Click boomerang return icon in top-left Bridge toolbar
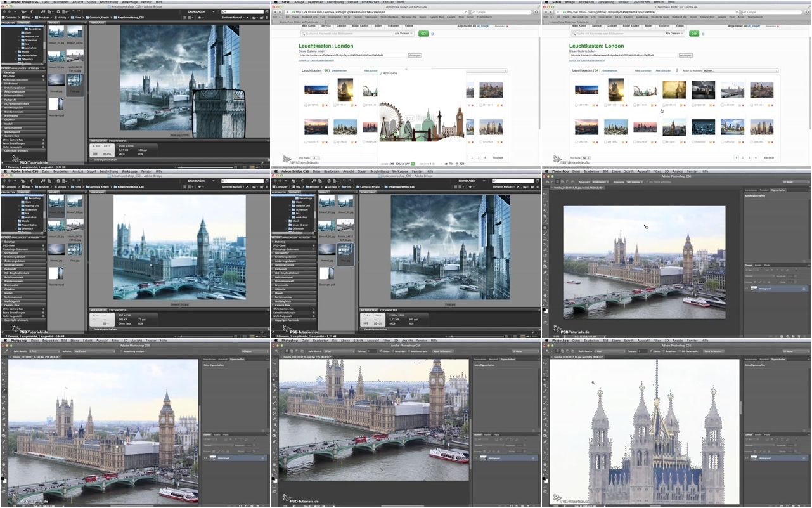Image resolution: width=812 pixels, height=508 pixels. click(x=31, y=11)
